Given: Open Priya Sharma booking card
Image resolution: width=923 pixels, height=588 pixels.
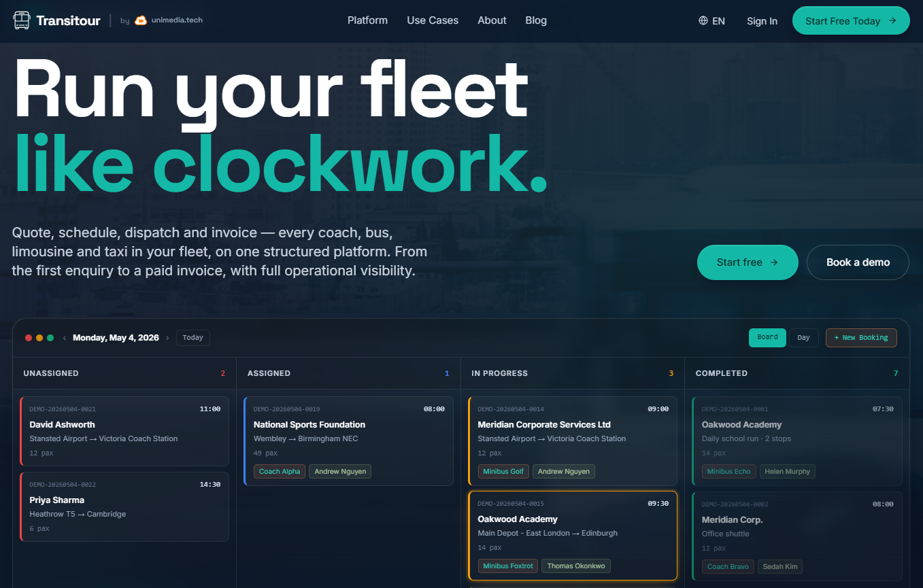Looking at the screenshot, I should pos(124,507).
